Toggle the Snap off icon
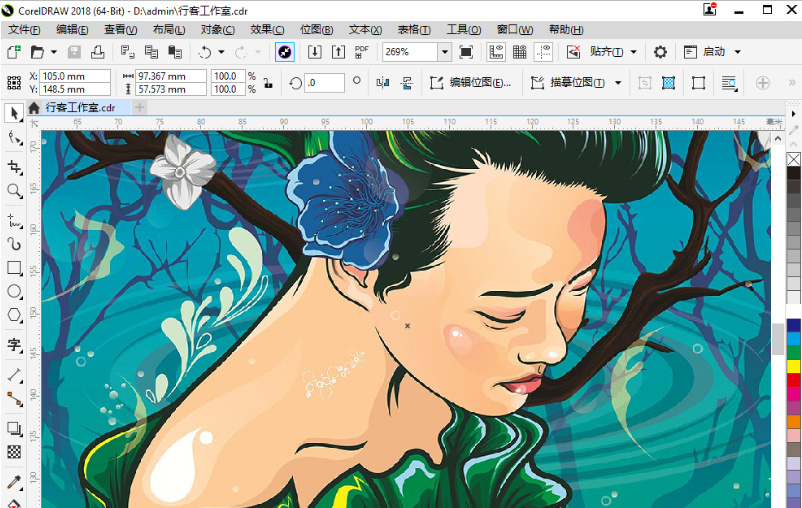This screenshot has height=508, width=802. pos(573,52)
